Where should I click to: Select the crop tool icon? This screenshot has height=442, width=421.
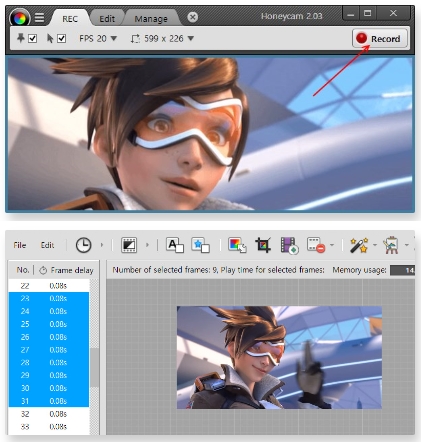click(263, 245)
